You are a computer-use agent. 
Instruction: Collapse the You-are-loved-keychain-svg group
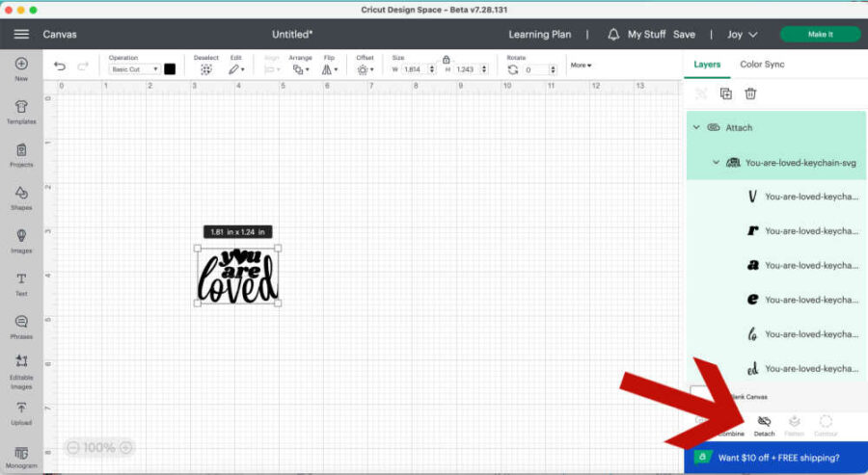click(716, 163)
